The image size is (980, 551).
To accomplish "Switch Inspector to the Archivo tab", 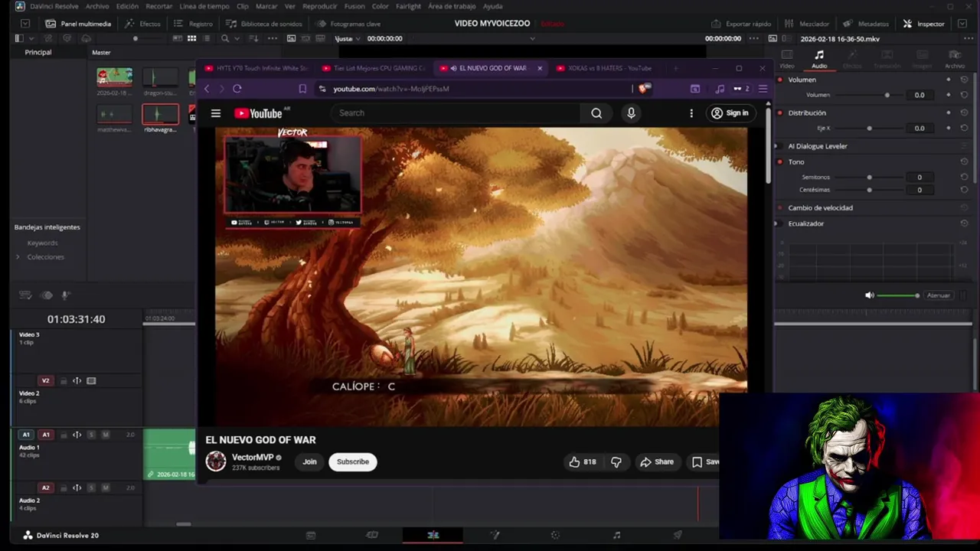I will pos(955,59).
